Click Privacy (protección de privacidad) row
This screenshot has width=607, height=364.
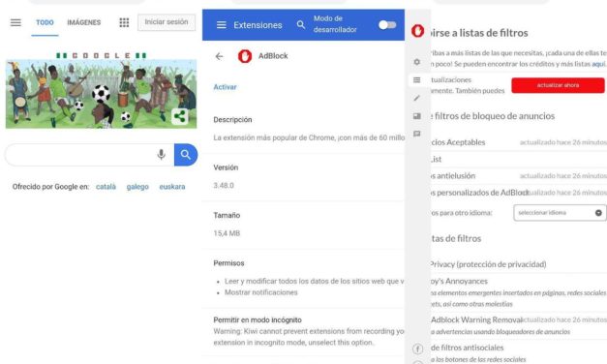coord(518,264)
